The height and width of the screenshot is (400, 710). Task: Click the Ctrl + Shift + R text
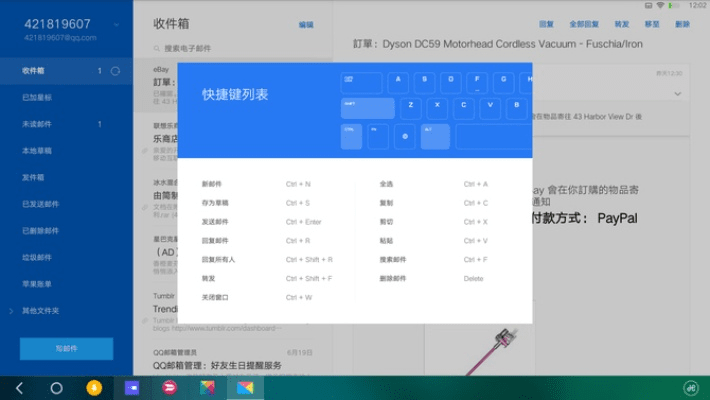[x=309, y=260]
